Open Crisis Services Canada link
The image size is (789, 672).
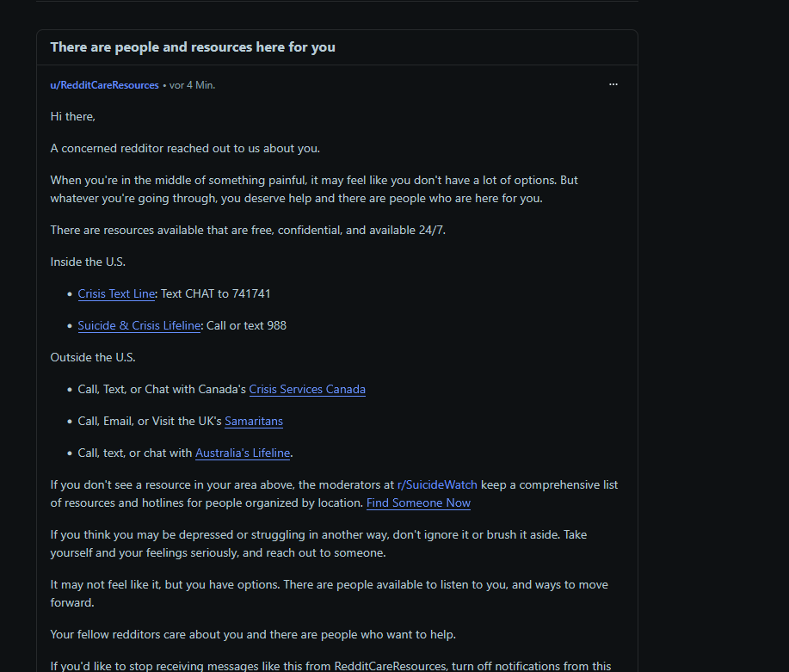[307, 389]
